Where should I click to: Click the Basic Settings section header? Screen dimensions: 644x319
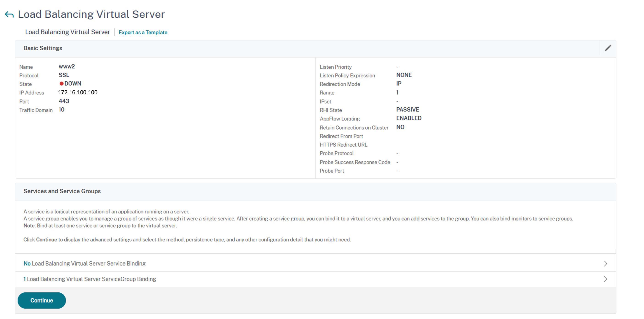pos(43,48)
